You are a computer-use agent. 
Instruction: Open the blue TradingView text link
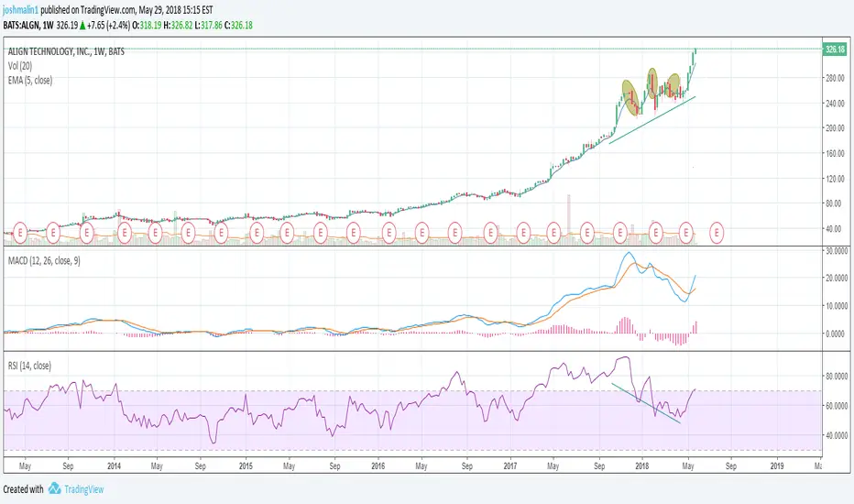(84, 489)
